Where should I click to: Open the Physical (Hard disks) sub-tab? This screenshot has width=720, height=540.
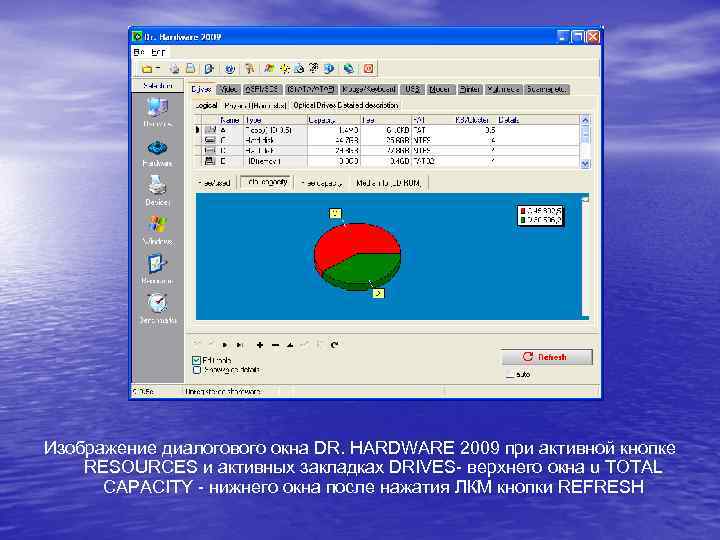(255, 105)
